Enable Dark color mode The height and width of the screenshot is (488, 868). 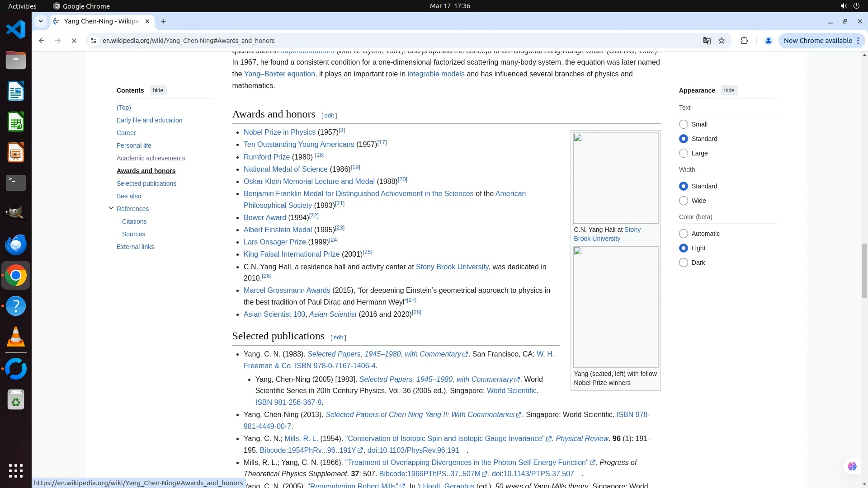tap(684, 263)
